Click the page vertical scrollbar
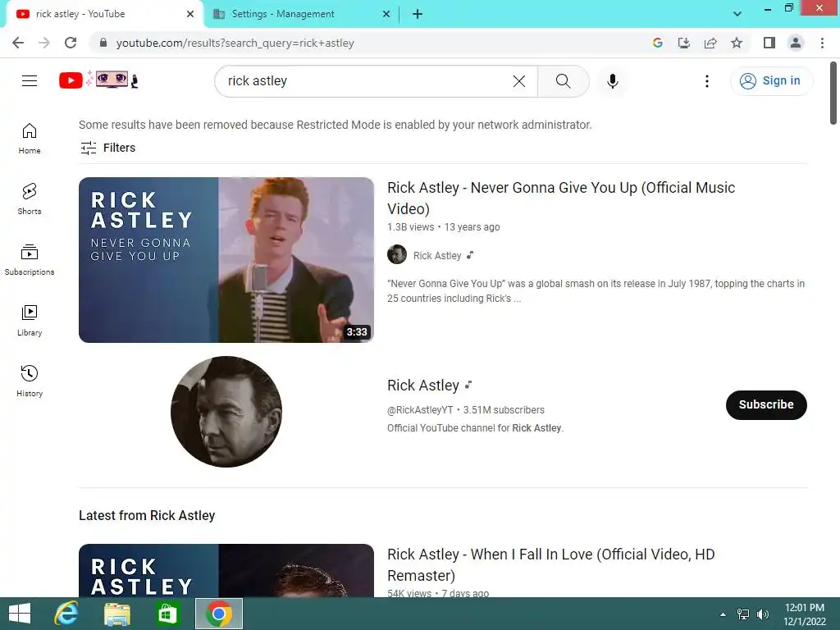The width and height of the screenshot is (840, 630). point(833,94)
